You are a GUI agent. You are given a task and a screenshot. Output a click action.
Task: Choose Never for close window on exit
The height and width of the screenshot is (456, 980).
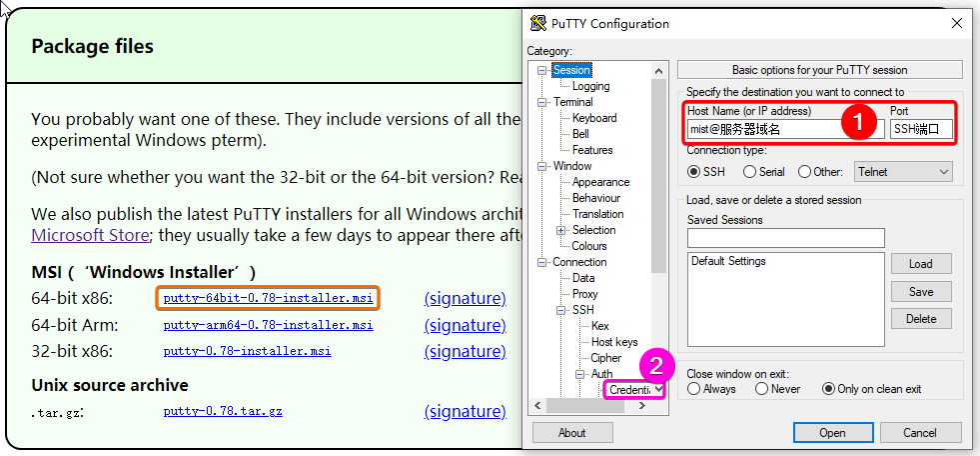coord(762,389)
